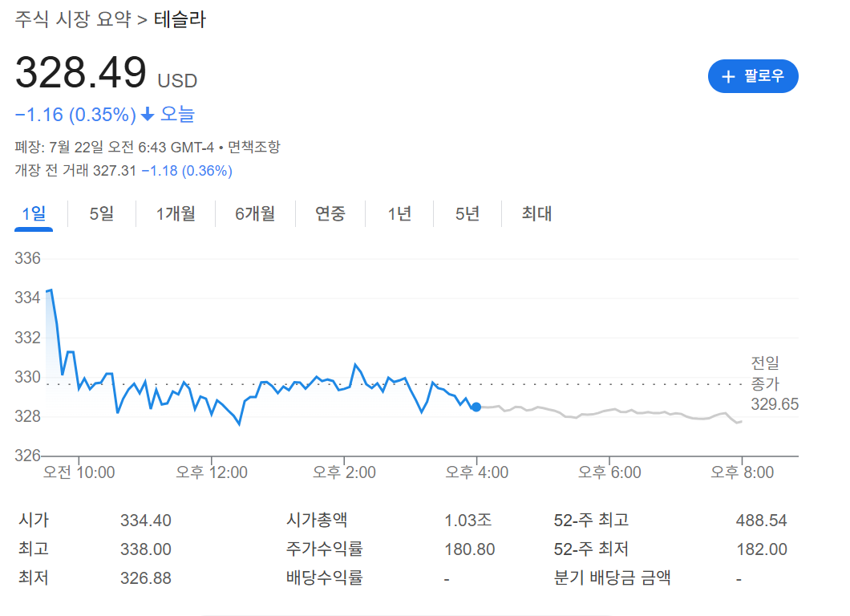Click the 팔로우 follow button
850x616 pixels.
pos(753,76)
